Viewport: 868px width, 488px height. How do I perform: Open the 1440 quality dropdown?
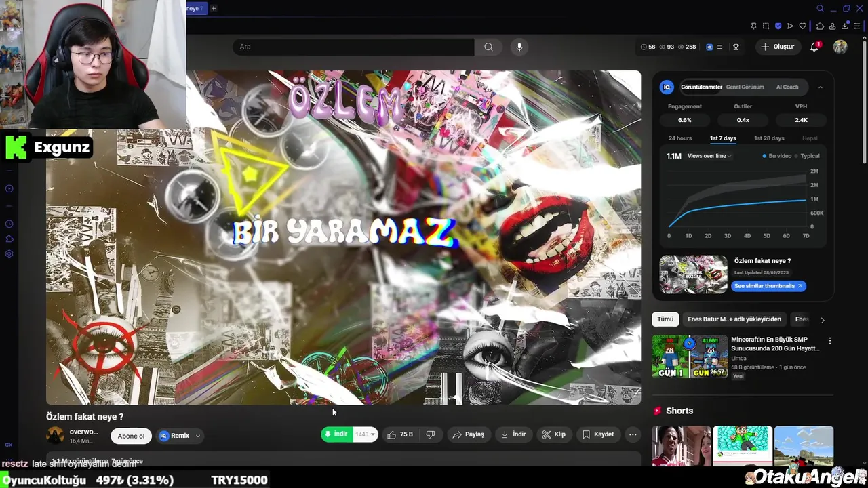pos(365,434)
